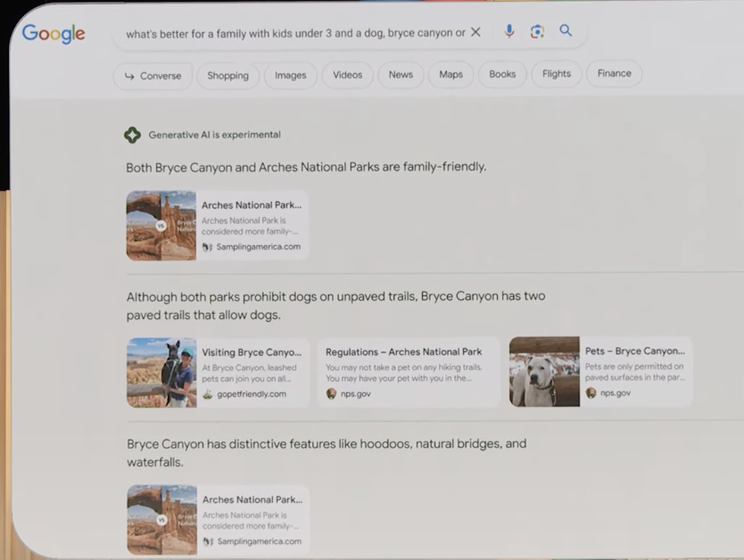
Task: Click Samplingamerica.com source in bottom card
Action: [260, 541]
